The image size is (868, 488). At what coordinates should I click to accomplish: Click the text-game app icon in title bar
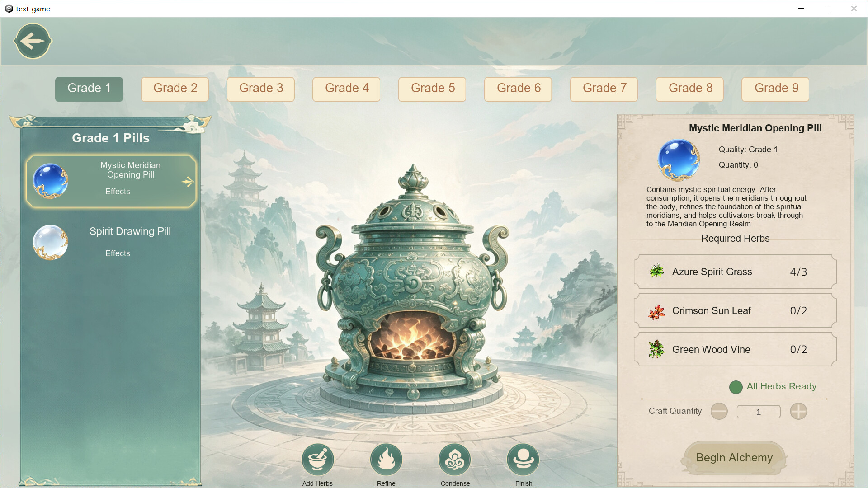[x=9, y=9]
